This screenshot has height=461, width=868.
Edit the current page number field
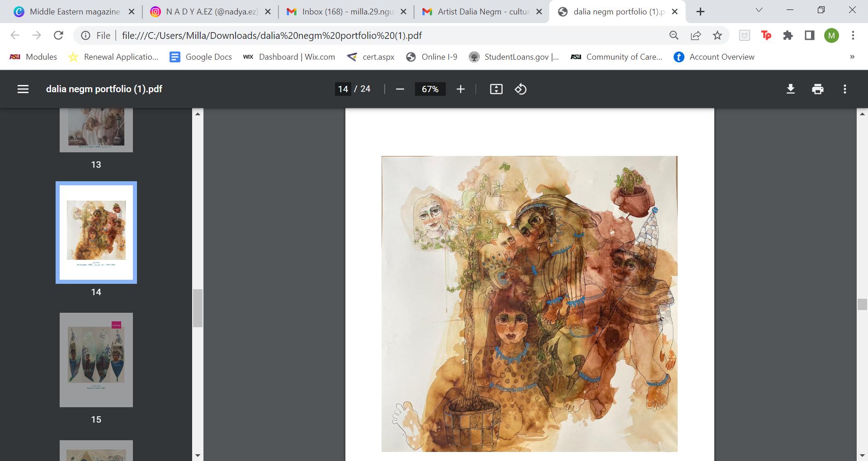click(x=343, y=89)
